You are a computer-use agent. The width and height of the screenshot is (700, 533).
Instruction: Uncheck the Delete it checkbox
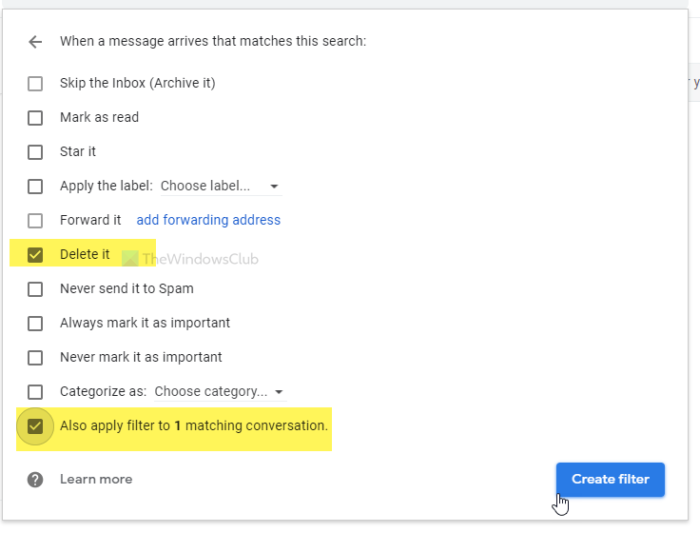36,255
